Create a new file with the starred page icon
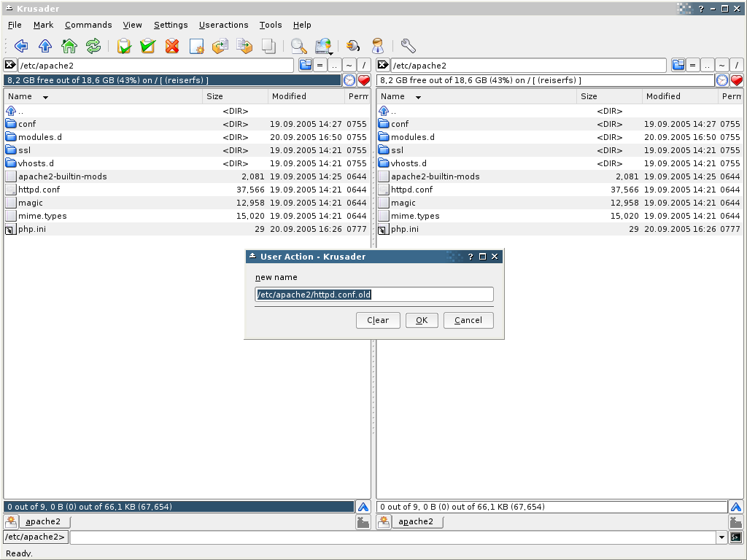The width and height of the screenshot is (747, 560). (196, 46)
